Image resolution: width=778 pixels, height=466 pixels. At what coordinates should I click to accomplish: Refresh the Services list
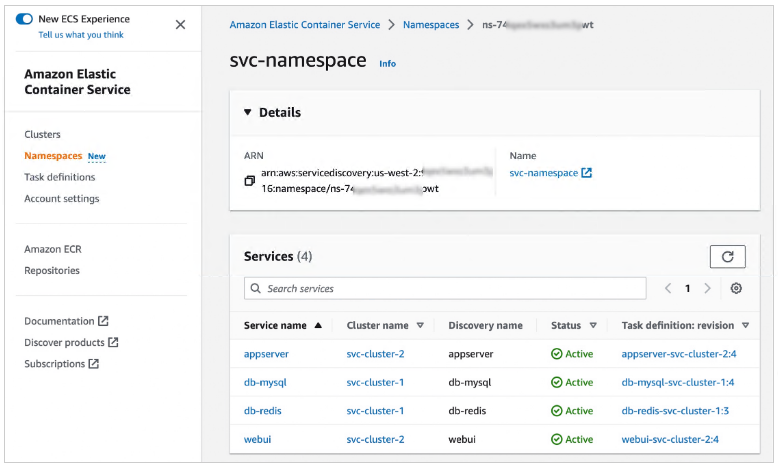727,257
